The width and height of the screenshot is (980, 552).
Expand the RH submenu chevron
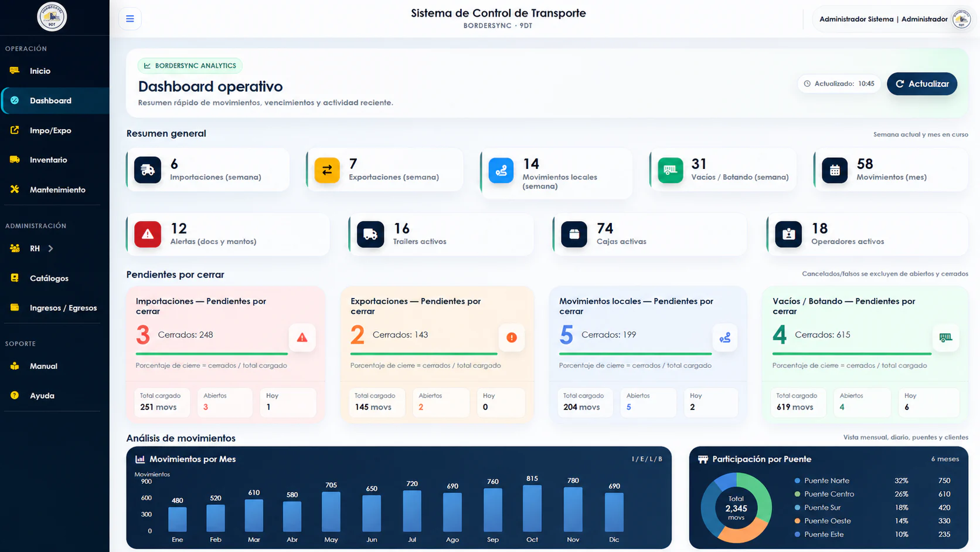[x=51, y=249]
